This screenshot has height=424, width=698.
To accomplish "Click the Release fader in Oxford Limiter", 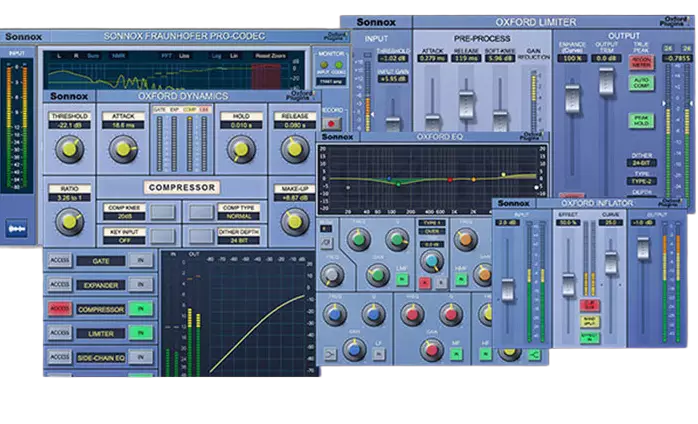I will pyautogui.click(x=466, y=105).
